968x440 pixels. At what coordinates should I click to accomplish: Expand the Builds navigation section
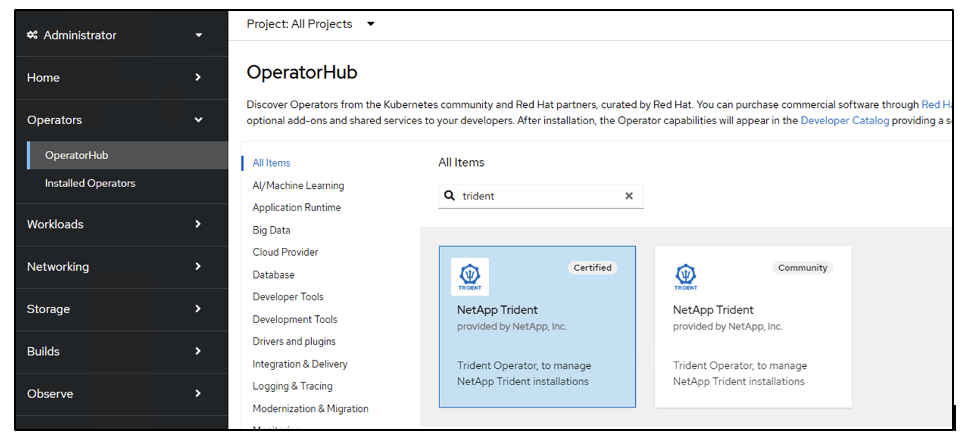tap(115, 351)
